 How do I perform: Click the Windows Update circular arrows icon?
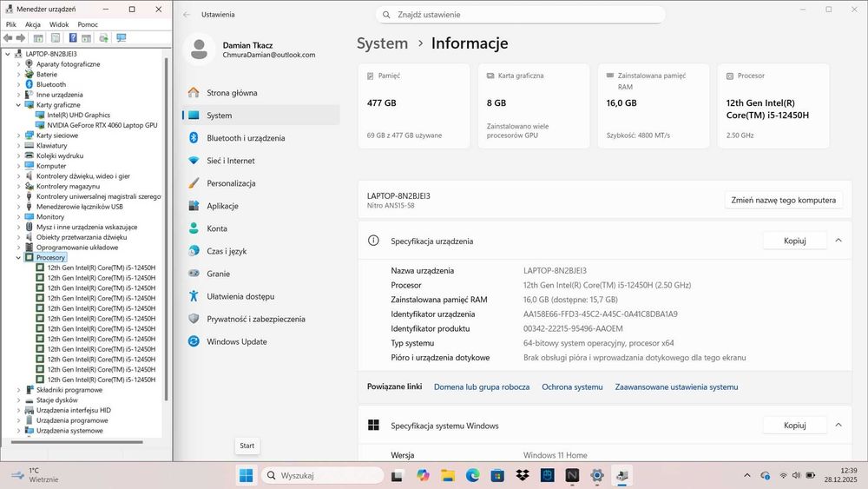194,341
